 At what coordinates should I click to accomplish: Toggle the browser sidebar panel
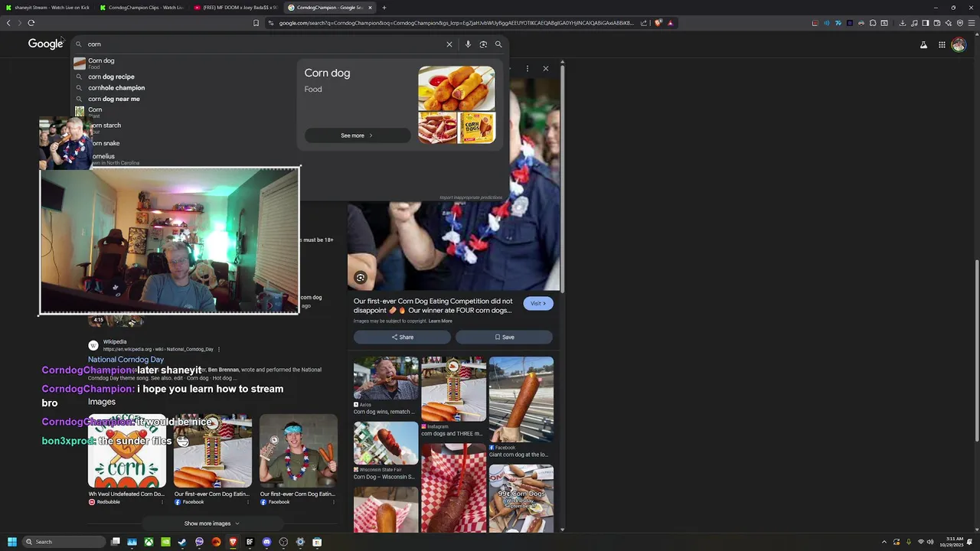926,23
